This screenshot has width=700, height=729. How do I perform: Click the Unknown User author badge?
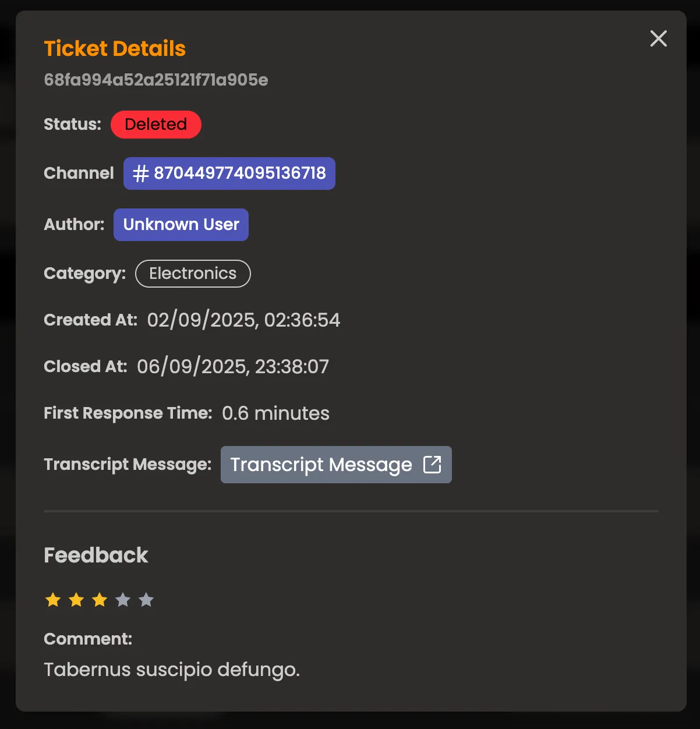point(181,224)
